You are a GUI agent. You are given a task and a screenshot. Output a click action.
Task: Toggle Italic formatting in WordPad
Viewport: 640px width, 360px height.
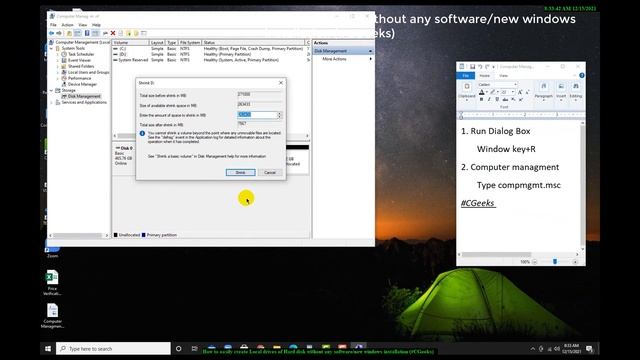(x=489, y=100)
